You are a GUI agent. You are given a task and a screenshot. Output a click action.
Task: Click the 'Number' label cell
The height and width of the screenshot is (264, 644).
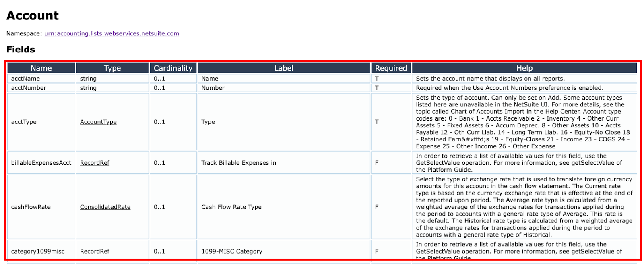284,88
